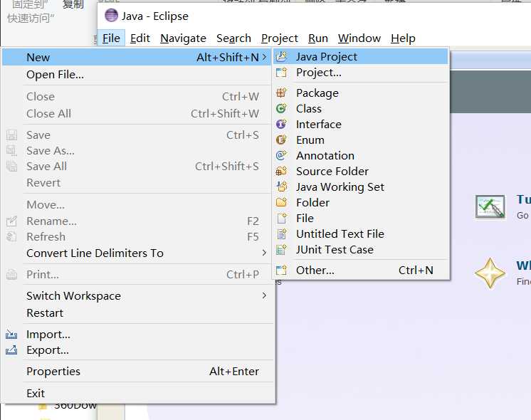Choose JUnit Test Case entry
531x420 pixels.
(361, 250)
